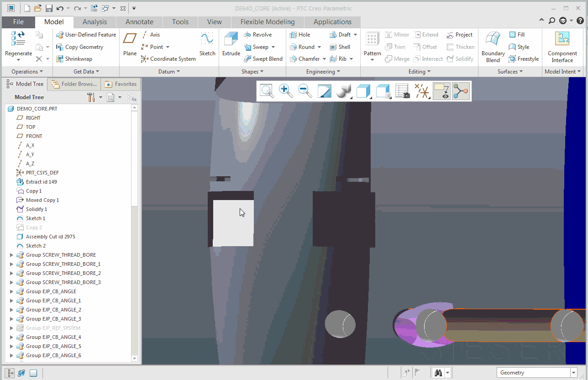
Task: Toggle datum display filters in graphics toolbar
Action: click(x=422, y=91)
